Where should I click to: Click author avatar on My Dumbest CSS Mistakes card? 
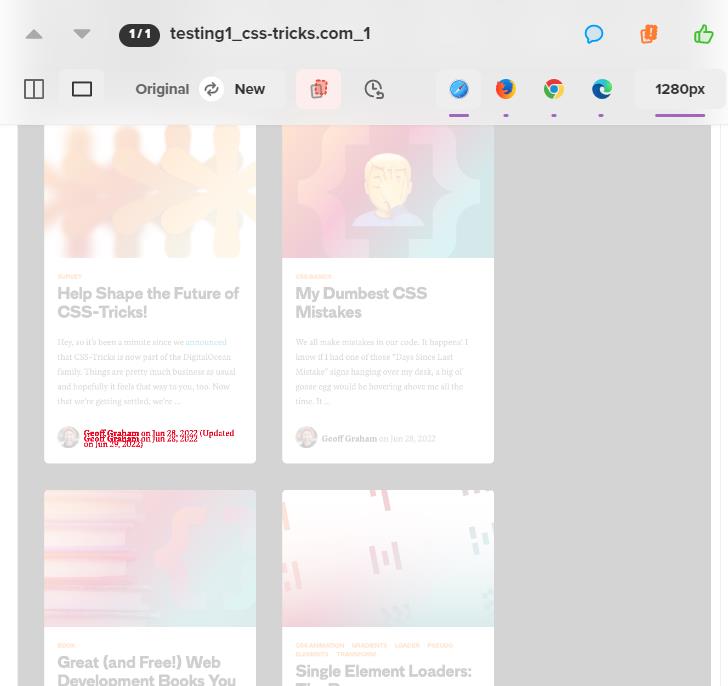[306, 437]
